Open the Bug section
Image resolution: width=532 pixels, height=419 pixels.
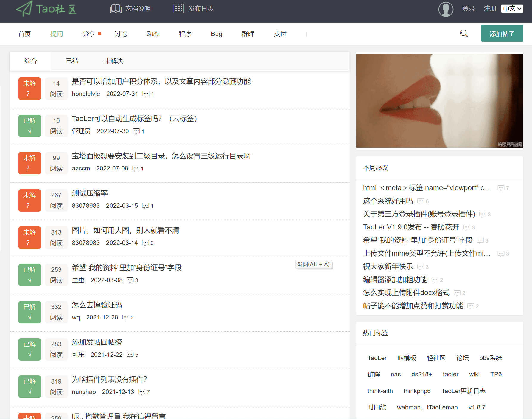(217, 34)
